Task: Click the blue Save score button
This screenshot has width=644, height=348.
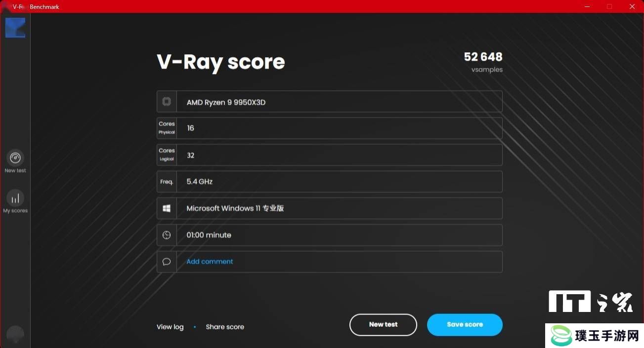Action: [x=465, y=325]
